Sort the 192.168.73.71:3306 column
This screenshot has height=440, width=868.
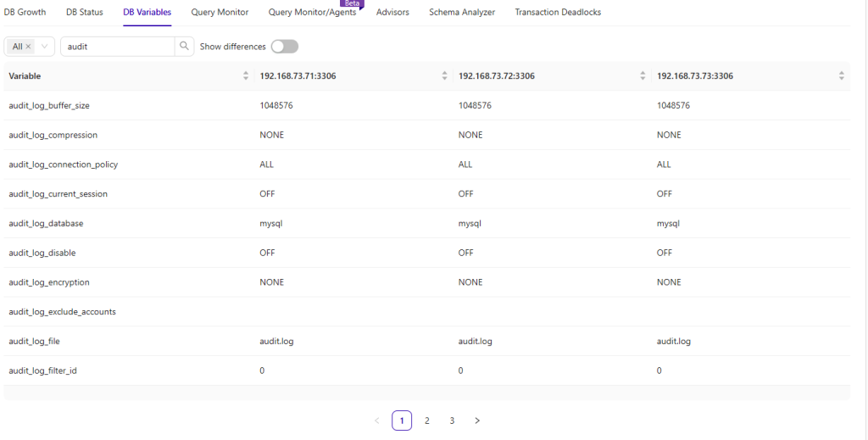pos(444,76)
